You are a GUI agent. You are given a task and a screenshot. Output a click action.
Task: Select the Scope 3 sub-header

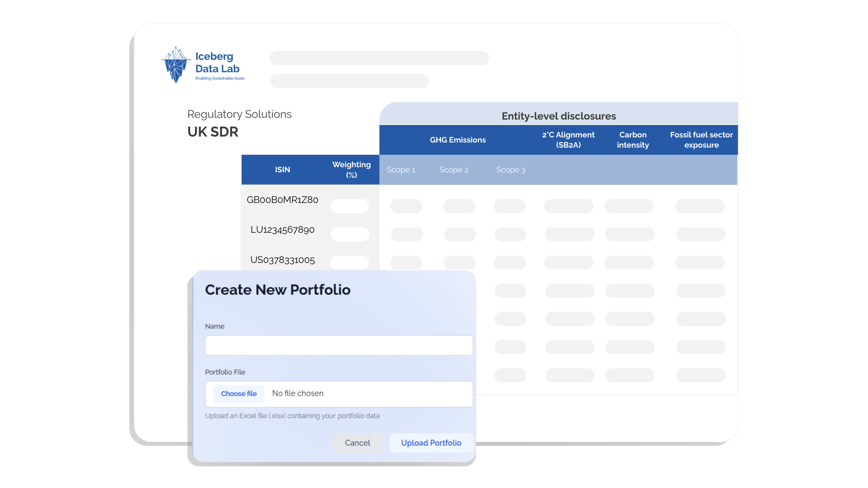click(x=511, y=170)
